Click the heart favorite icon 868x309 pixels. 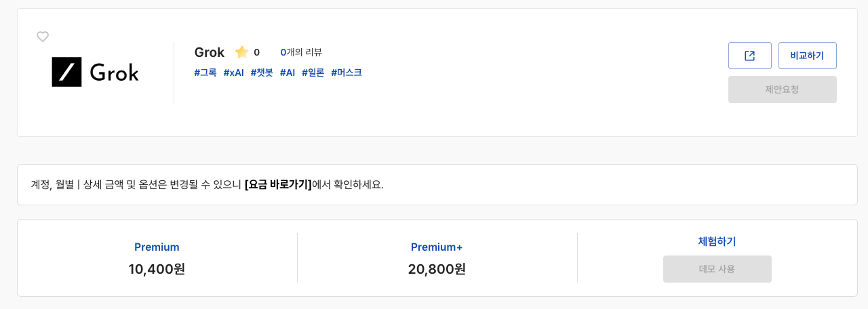pyautogui.click(x=43, y=37)
